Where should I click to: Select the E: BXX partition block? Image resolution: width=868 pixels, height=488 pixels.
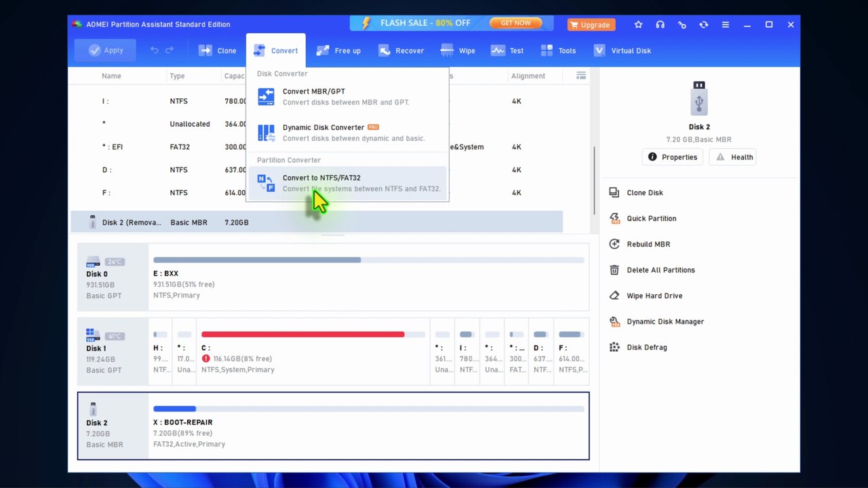click(368, 277)
